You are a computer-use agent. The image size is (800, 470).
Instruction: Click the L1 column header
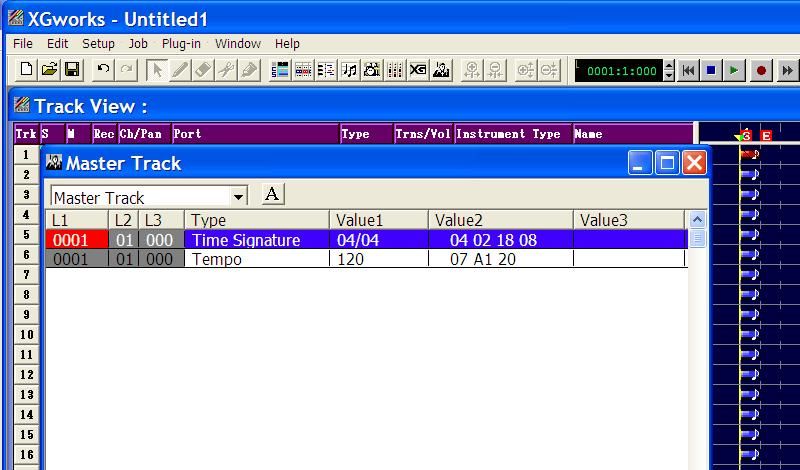coord(77,220)
